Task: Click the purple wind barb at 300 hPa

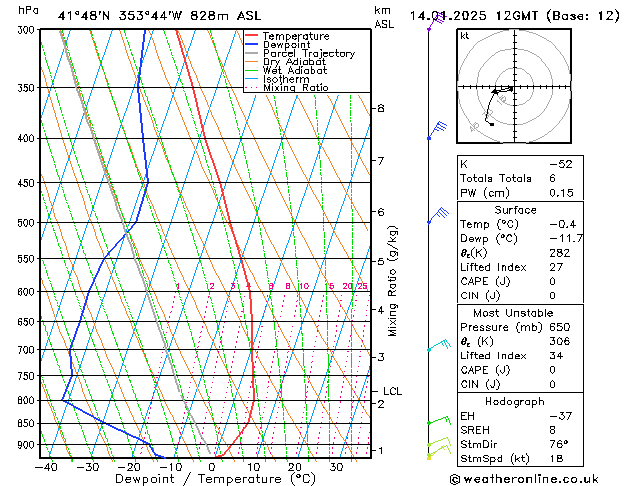Action: [x=436, y=22]
